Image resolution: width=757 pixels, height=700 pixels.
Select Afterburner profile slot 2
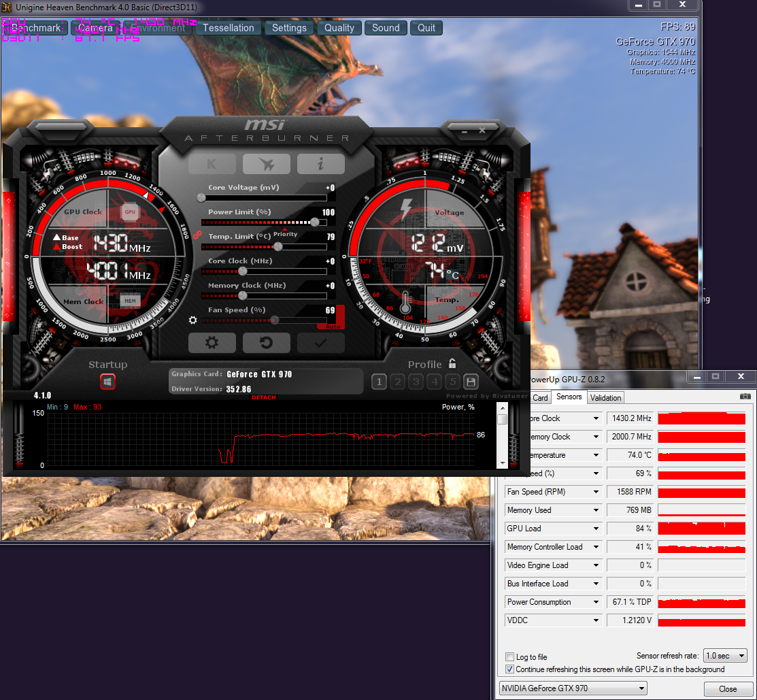398,382
